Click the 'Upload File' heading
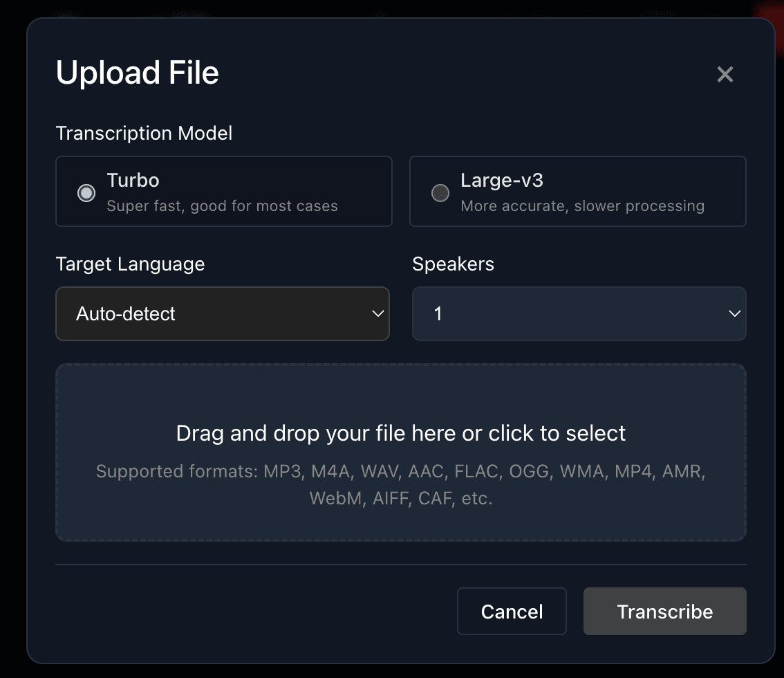The width and height of the screenshot is (784, 678). [138, 73]
